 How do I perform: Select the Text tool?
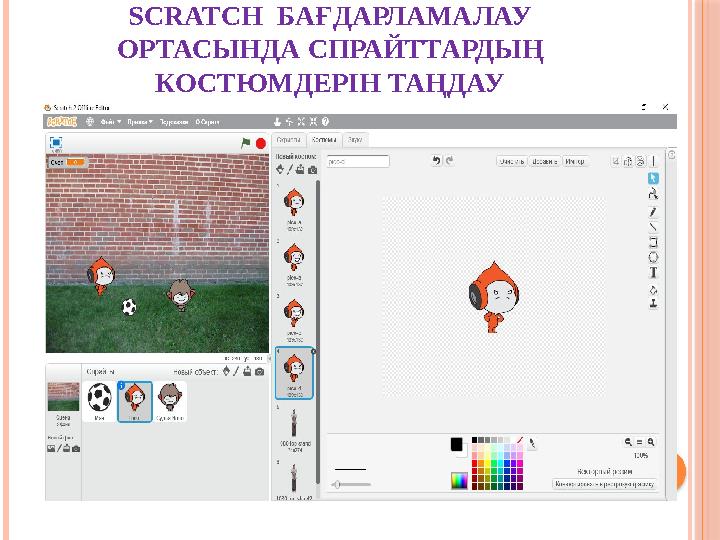tap(653, 273)
